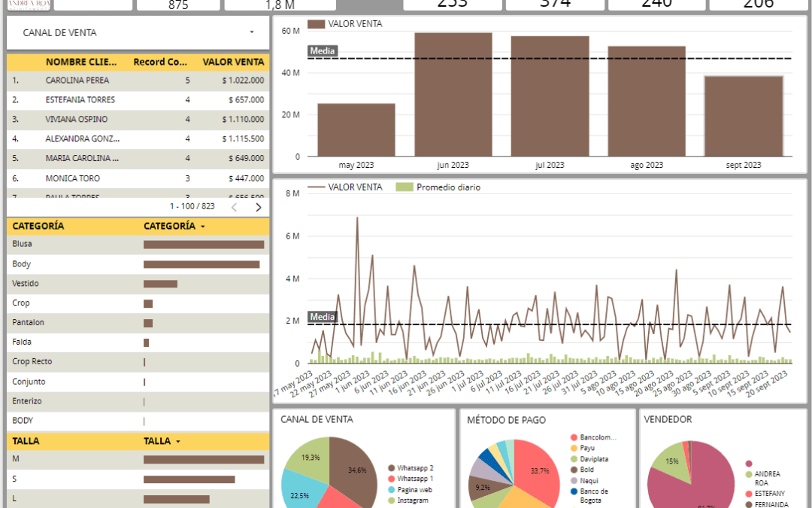812x508 pixels.
Task: Click the Nequi legend dot
Action: click(574, 480)
